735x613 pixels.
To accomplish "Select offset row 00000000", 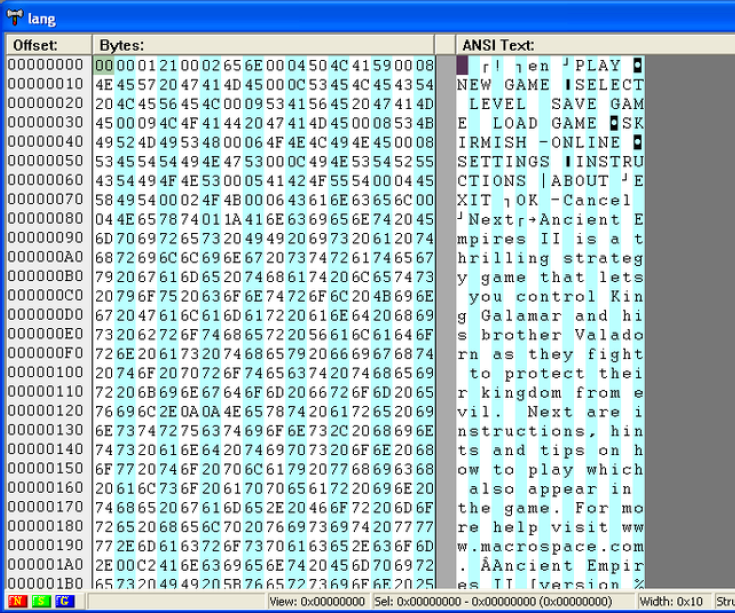I will point(45,64).
